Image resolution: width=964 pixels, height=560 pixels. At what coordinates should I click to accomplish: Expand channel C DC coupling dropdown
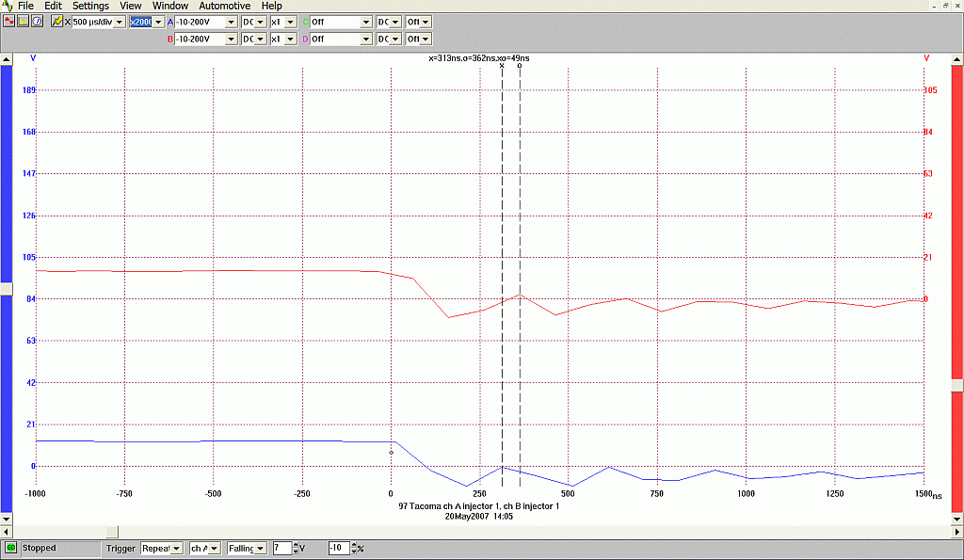(395, 23)
